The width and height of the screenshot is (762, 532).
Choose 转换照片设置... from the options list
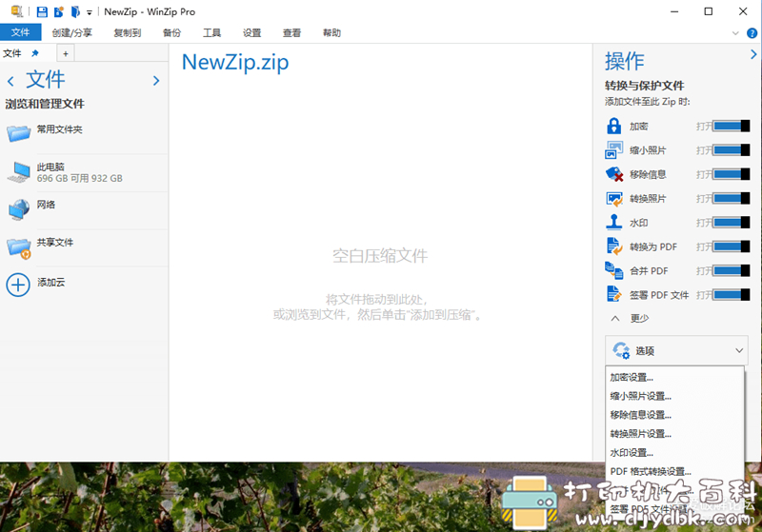pos(675,434)
